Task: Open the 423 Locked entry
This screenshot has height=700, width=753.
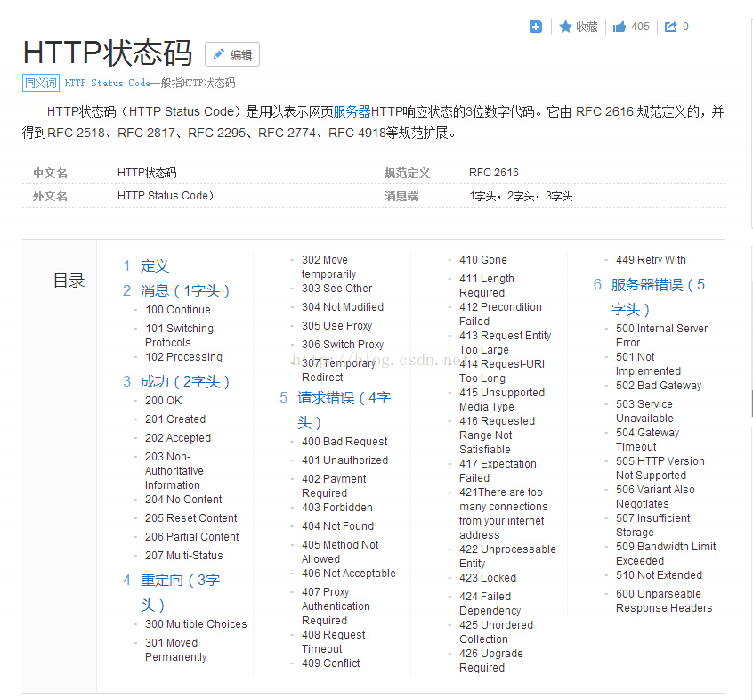Action: (x=488, y=578)
